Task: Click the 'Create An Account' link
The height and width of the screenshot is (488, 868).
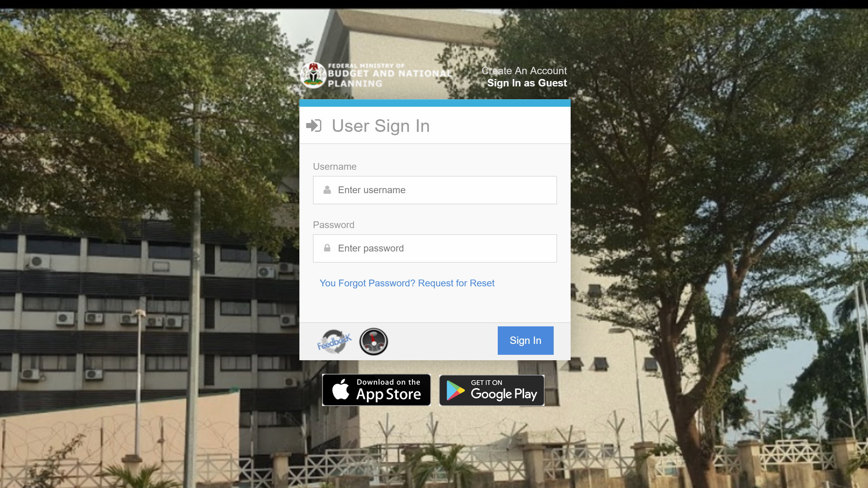Action: click(524, 71)
